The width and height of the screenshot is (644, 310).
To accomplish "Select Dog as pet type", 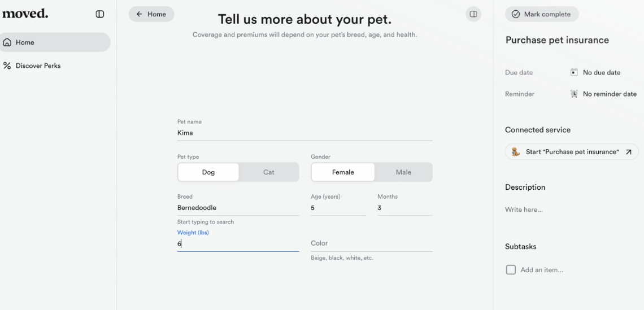I will point(208,172).
